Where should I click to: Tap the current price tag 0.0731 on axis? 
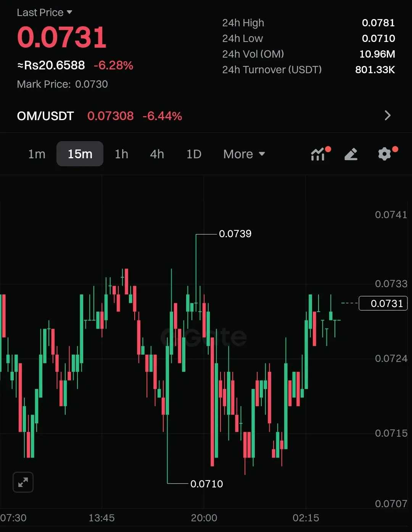[383, 303]
